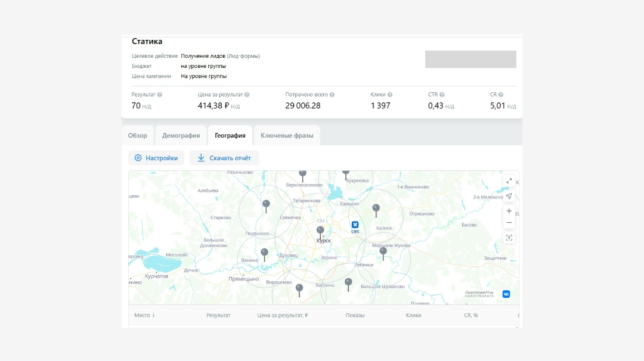Image resolution: width=644 pixels, height=361 pixels.
Task: Click the help icon next to Потрачено всего
Action: coord(332,95)
